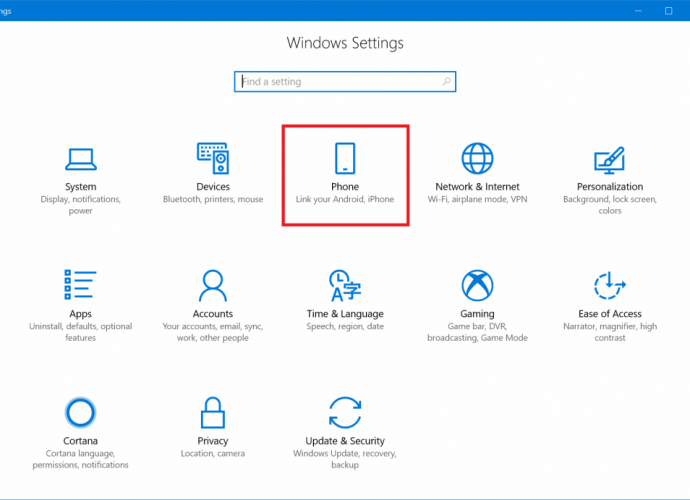This screenshot has height=500, width=690.
Task: Open the Privacy padlock icon
Action: [x=213, y=412]
